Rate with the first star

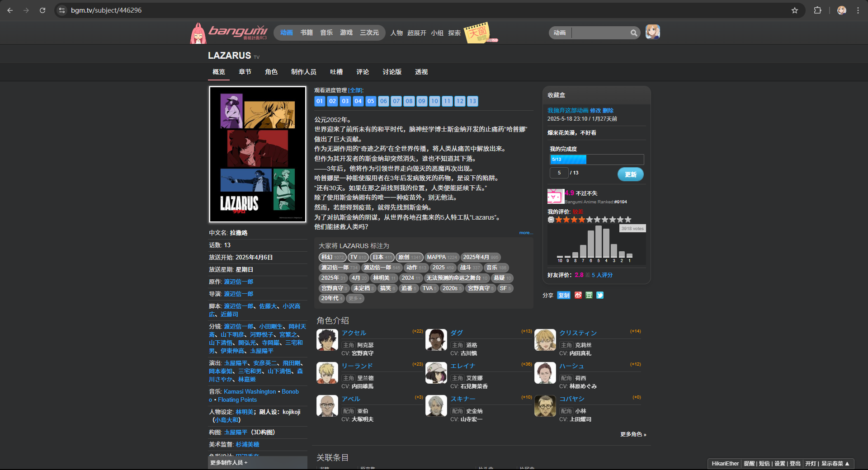click(x=559, y=220)
